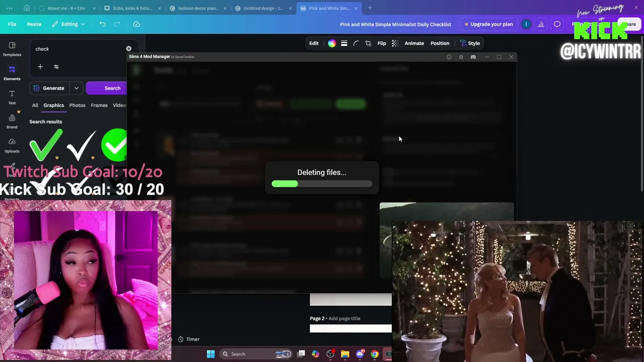Image resolution: width=644 pixels, height=362 pixels.
Task: Click the bug icon in Sims 4 Mod Manager
Action: click(x=461, y=57)
